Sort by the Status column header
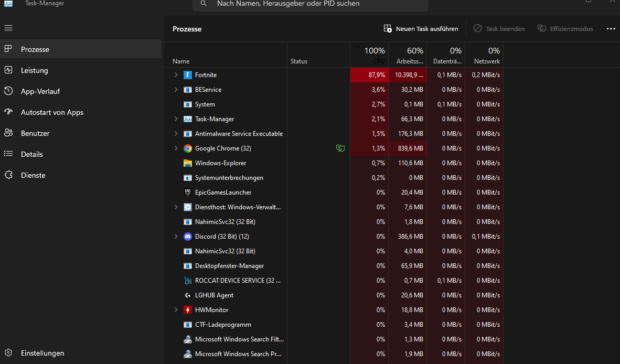Image resolution: width=620 pixels, height=364 pixels. 319,55
